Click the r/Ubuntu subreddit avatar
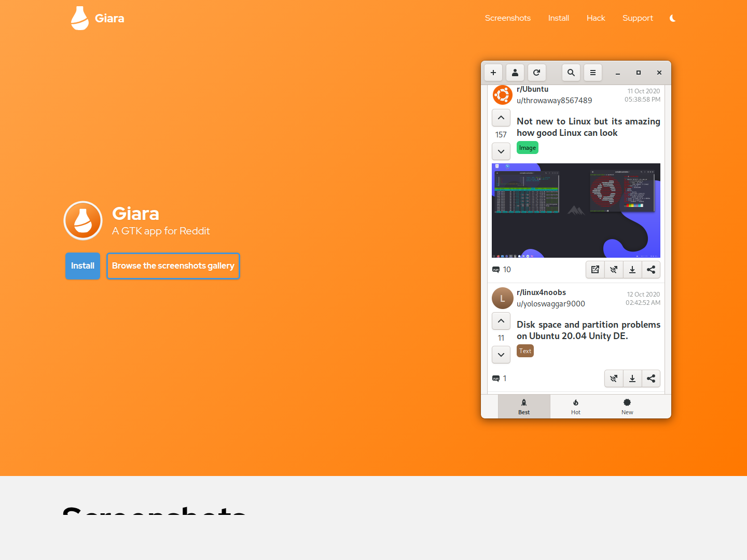Viewport: 747px width, 560px height. pos(502,95)
